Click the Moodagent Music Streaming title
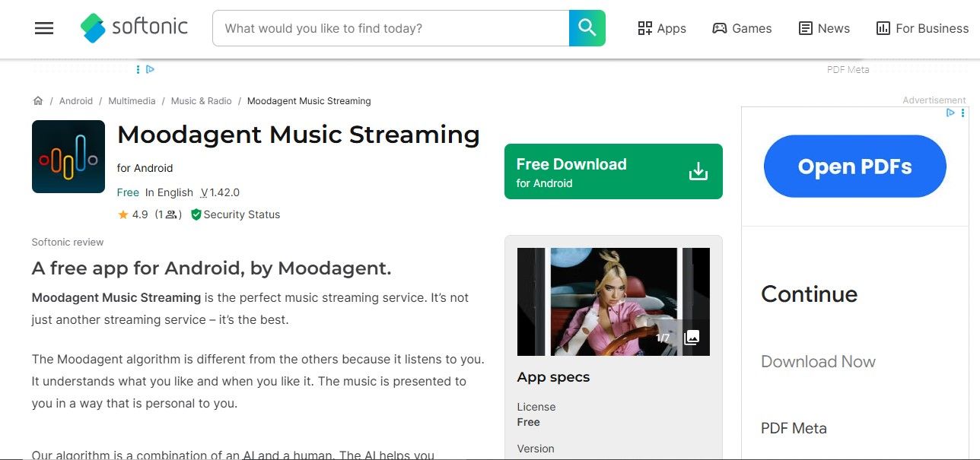 click(x=298, y=135)
